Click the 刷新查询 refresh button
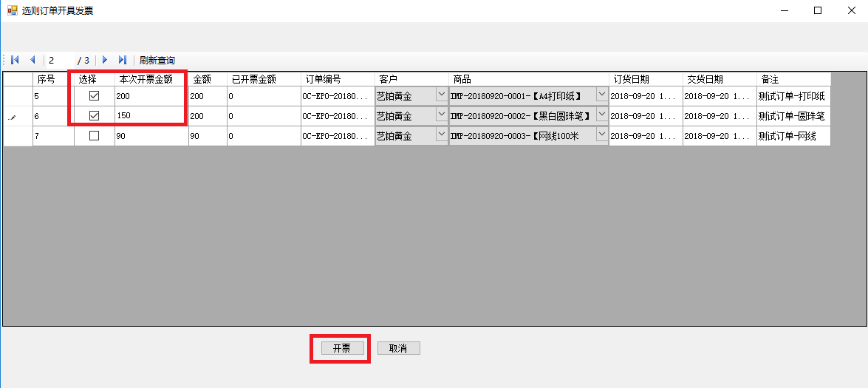 click(x=157, y=60)
